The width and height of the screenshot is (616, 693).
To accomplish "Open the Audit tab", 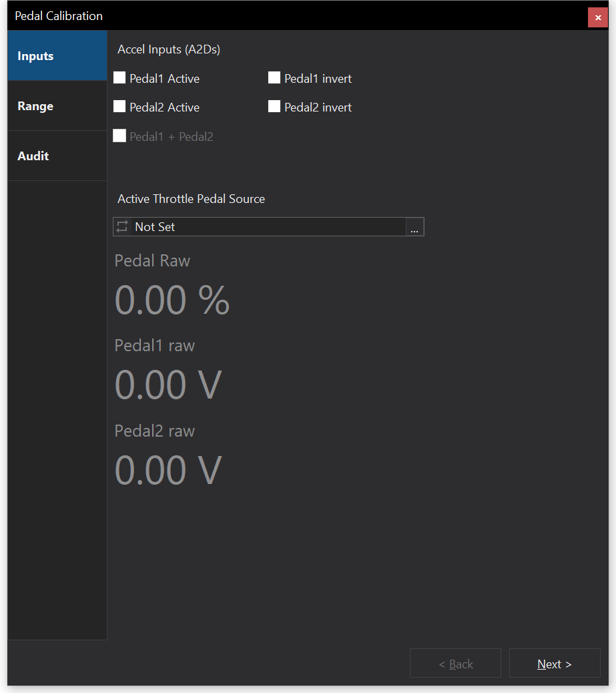I will pyautogui.click(x=57, y=156).
